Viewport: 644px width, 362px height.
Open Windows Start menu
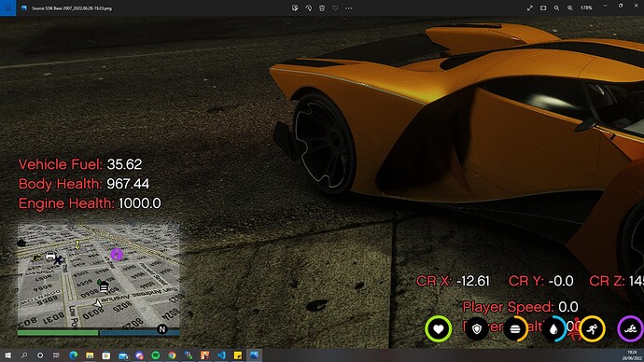[7, 355]
